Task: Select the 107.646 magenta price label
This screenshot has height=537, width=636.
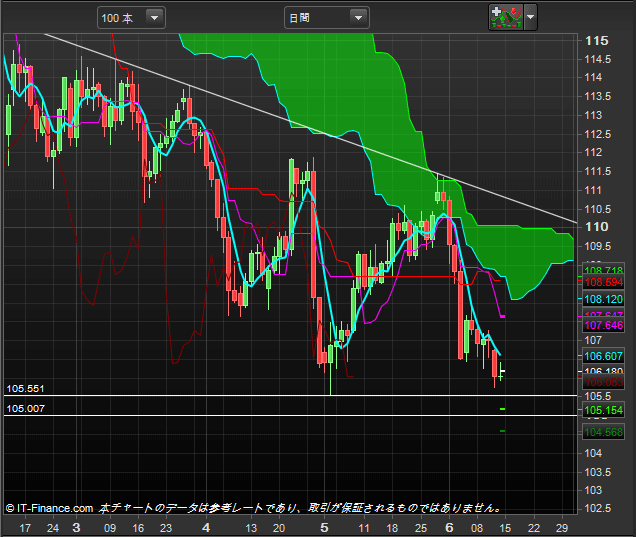Action: click(x=604, y=325)
